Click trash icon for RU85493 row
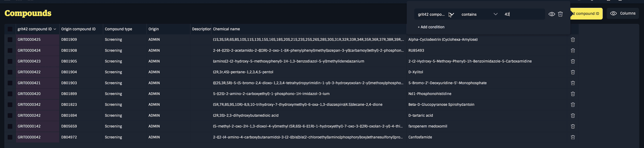Image resolution: width=644 pixels, height=148 pixels. coord(573,50)
